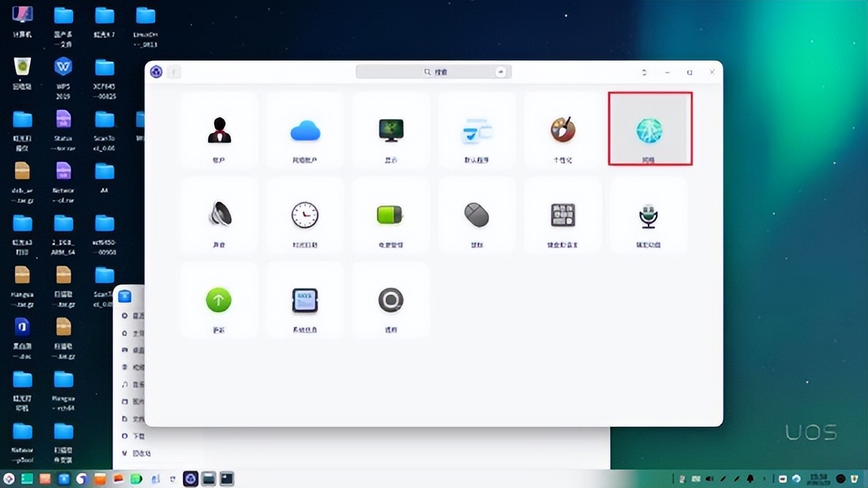Select Trash in the file manager sidebar
868x488 pixels.
pyautogui.click(x=137, y=453)
